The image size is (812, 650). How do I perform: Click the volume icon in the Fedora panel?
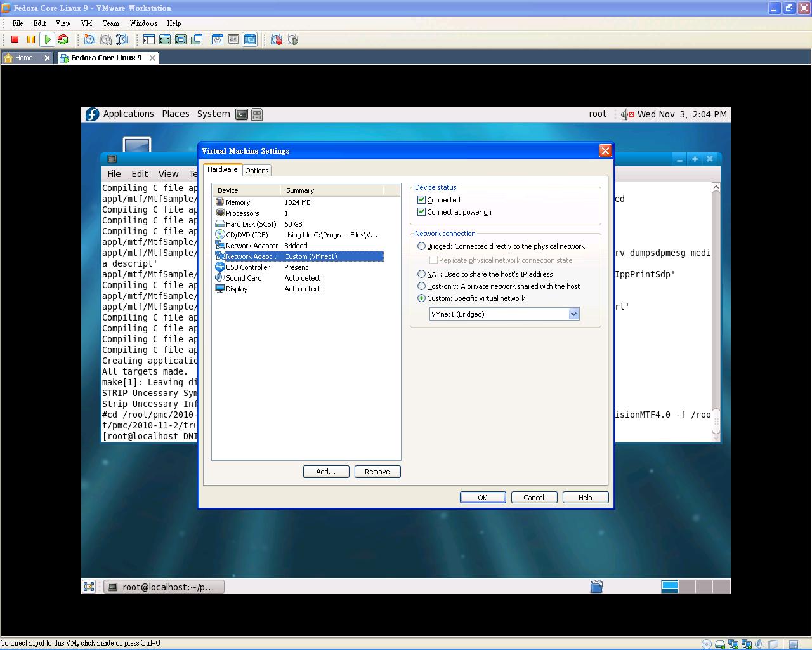tap(627, 114)
